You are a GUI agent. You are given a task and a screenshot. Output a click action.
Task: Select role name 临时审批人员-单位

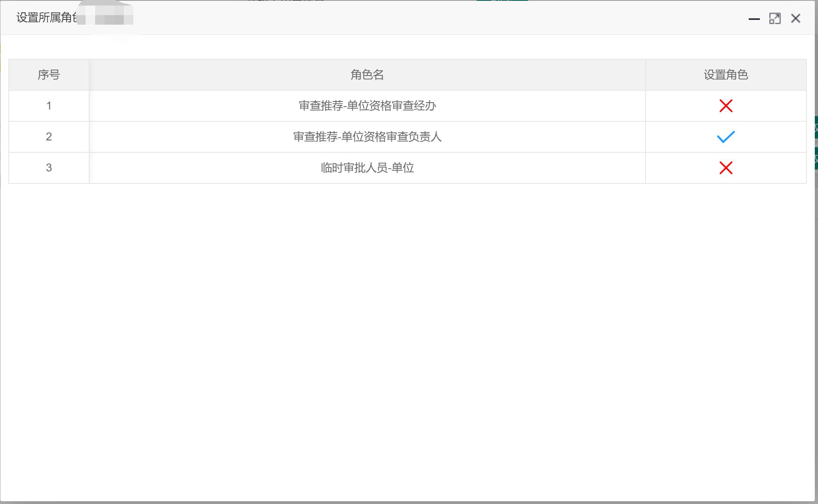click(367, 168)
